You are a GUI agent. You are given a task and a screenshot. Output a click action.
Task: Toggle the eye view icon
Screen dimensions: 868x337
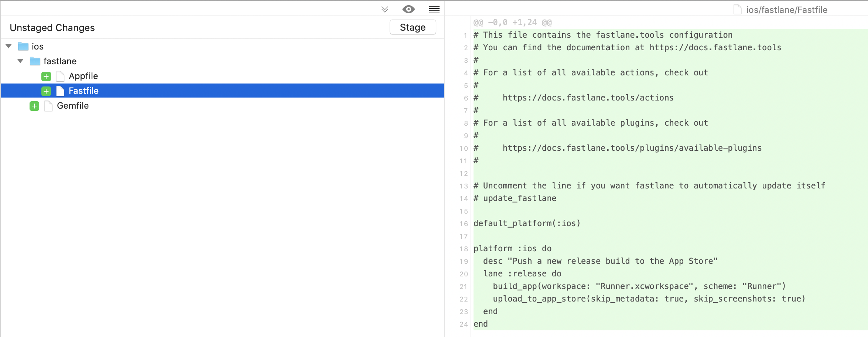pos(409,9)
